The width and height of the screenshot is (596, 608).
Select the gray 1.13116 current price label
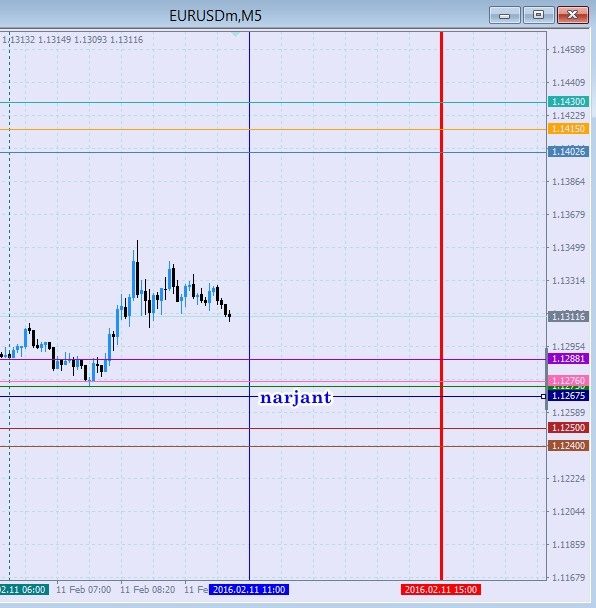[568, 316]
